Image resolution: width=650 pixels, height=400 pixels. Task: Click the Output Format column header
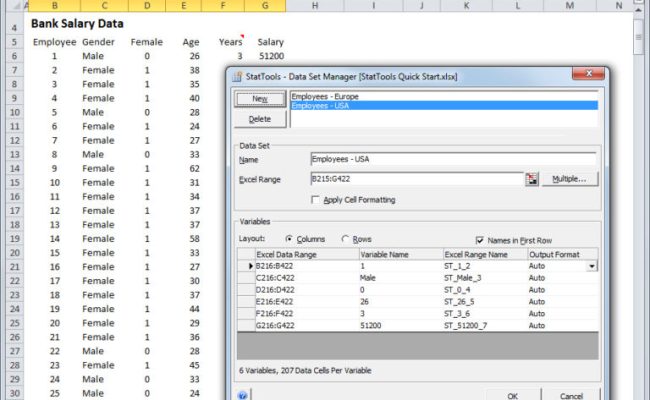click(563, 255)
